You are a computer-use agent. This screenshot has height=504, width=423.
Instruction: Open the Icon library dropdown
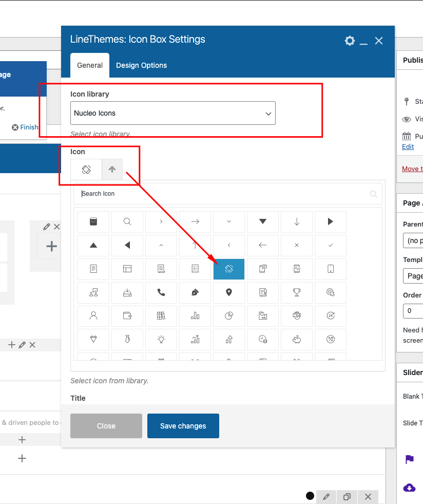173,113
